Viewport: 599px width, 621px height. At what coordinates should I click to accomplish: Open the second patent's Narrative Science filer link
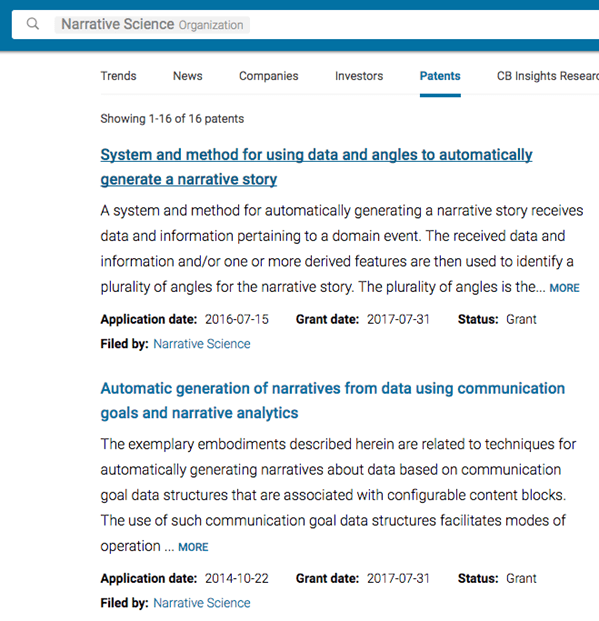202,603
